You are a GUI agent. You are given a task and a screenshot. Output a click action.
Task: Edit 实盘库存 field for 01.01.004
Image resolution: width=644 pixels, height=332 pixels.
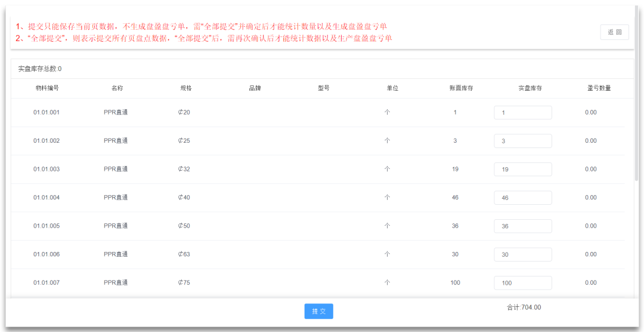(523, 198)
